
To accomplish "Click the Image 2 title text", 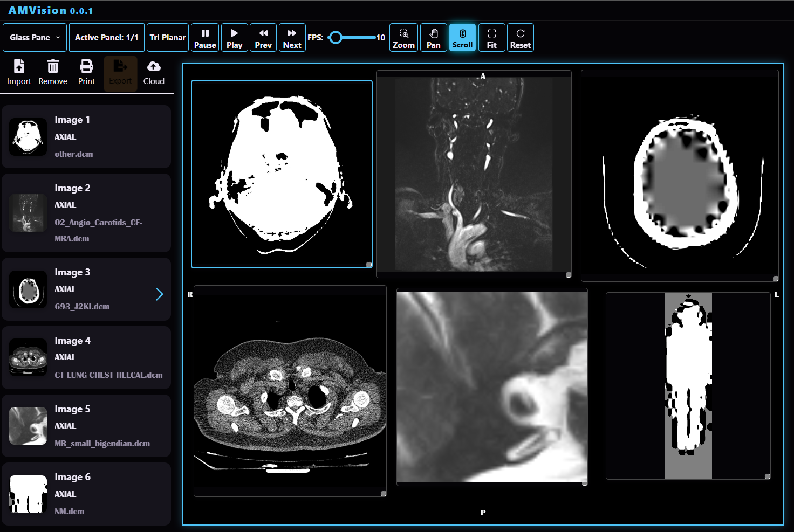I will coord(72,188).
